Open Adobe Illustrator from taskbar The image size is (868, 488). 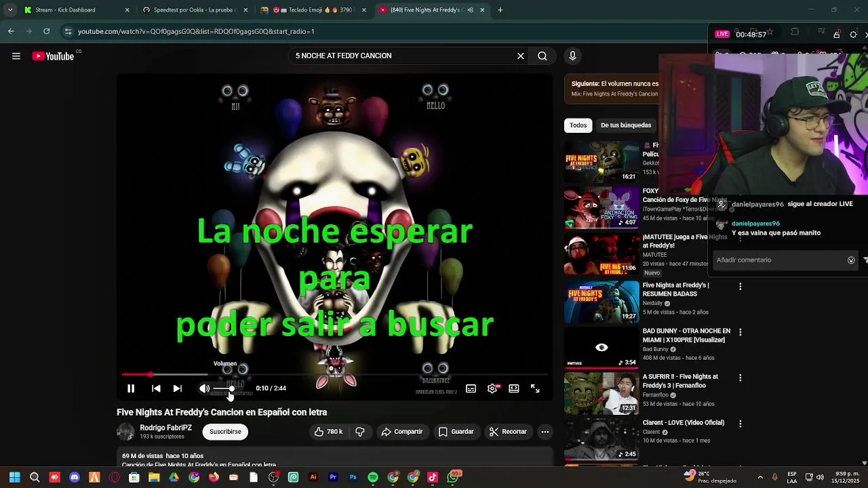(x=313, y=477)
